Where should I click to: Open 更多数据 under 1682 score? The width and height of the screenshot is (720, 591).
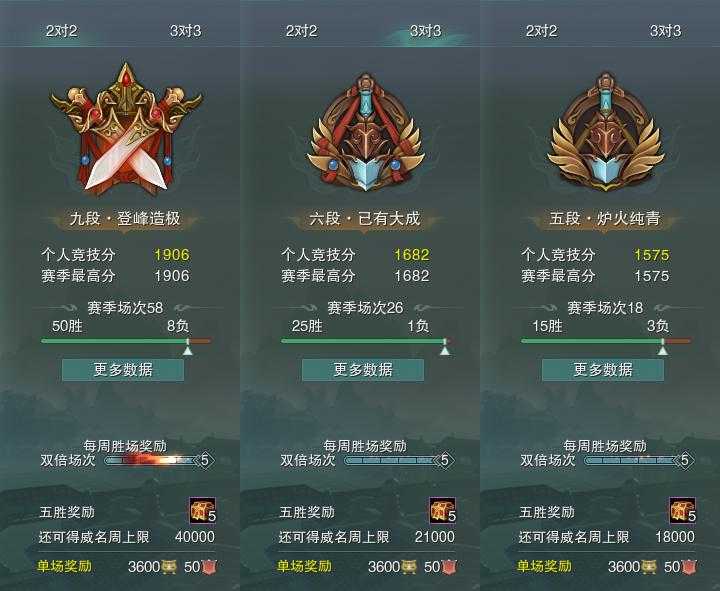tap(363, 370)
